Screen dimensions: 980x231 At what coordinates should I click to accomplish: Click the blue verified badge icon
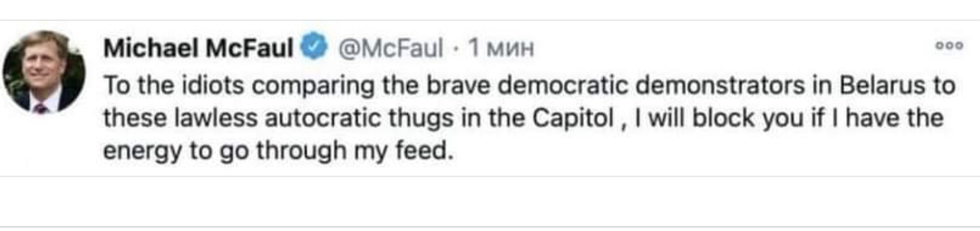pyautogui.click(x=315, y=47)
